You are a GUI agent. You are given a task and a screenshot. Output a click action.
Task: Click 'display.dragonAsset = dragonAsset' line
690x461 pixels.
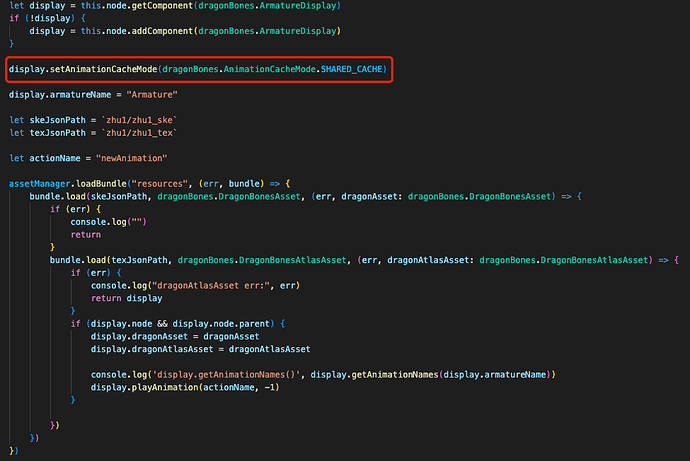coord(175,337)
